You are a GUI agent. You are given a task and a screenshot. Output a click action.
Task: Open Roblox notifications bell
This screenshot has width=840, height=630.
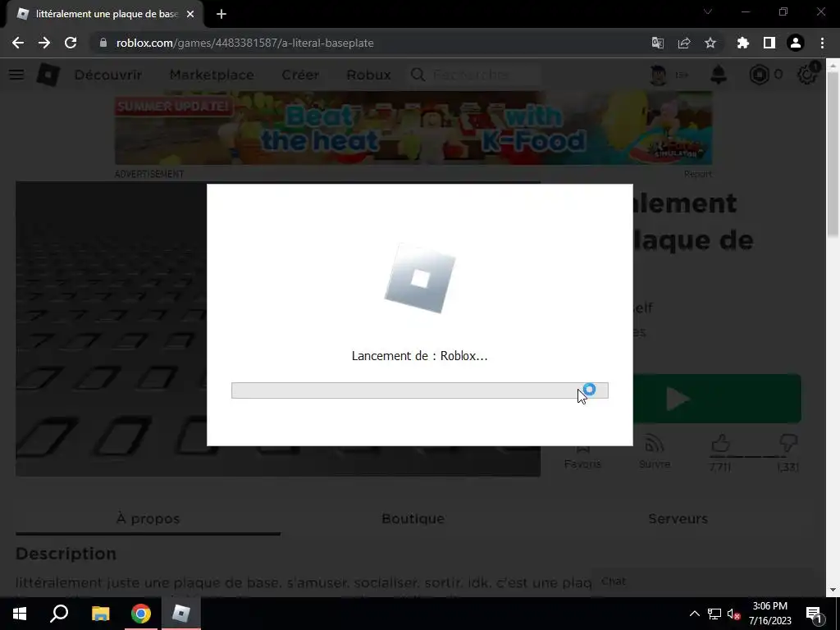tap(719, 75)
